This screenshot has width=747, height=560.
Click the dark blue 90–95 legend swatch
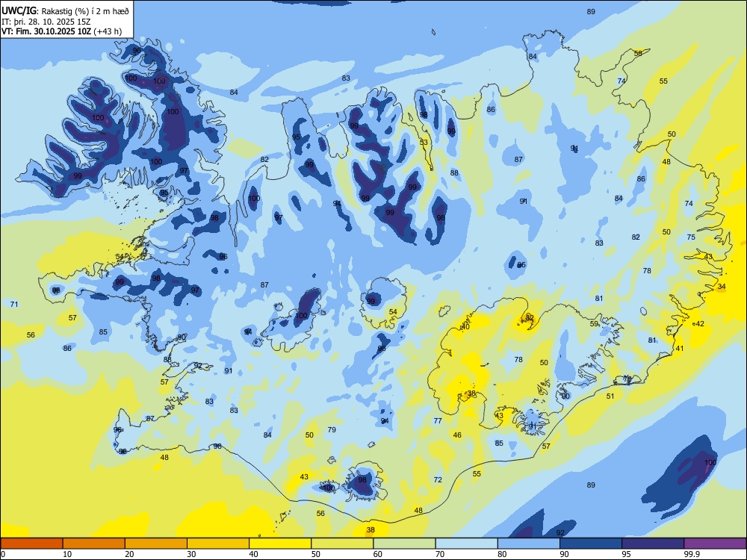591,544
